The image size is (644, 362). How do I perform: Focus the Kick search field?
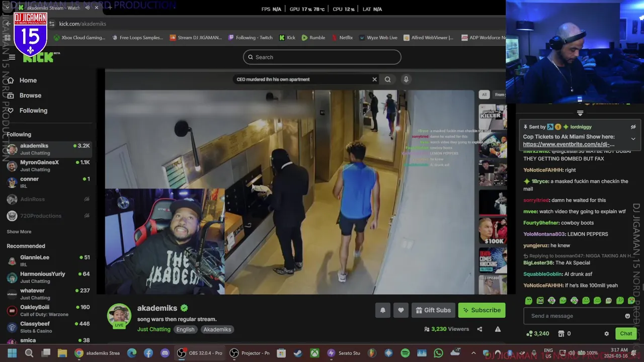[x=322, y=57]
